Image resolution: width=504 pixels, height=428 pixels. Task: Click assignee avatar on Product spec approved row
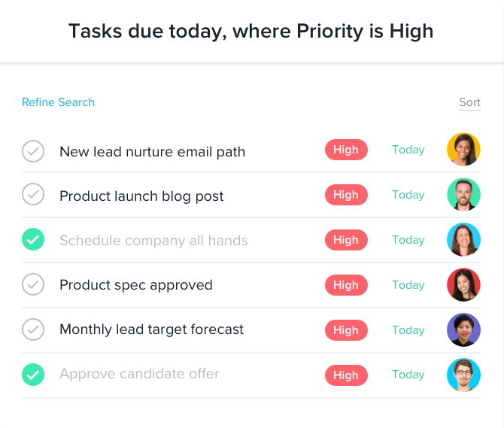click(463, 285)
